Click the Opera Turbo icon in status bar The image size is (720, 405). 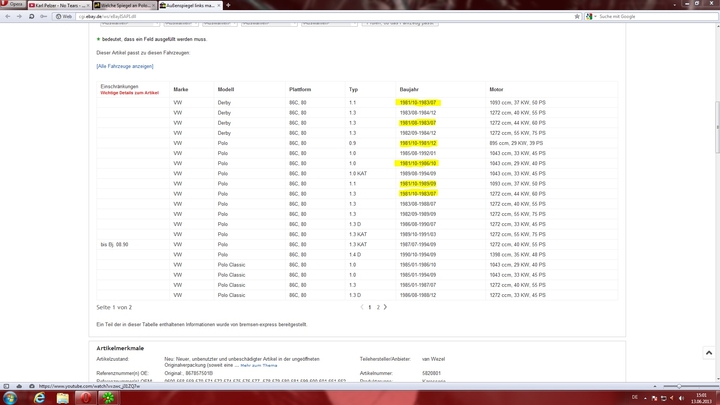[x=32, y=386]
